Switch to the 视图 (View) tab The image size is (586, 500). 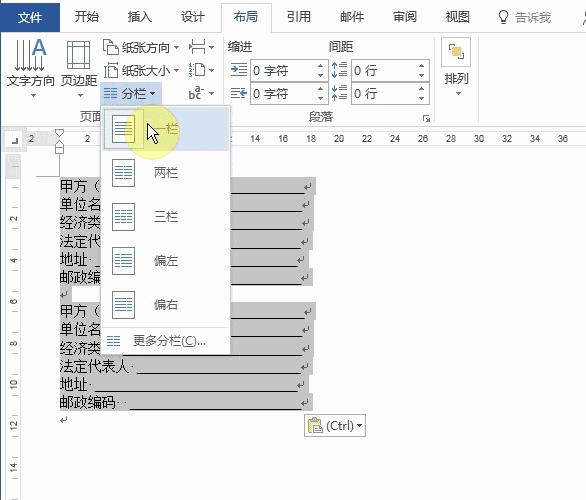click(457, 17)
